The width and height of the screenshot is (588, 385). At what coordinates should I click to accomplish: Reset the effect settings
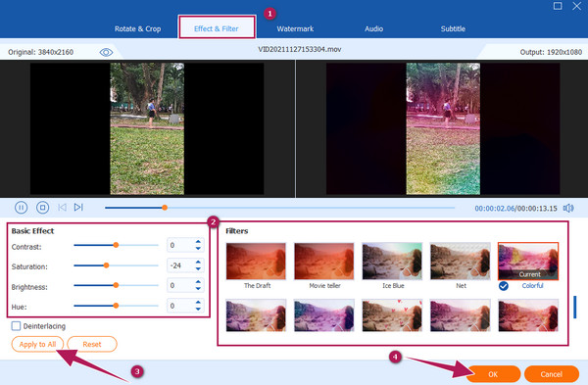click(92, 344)
